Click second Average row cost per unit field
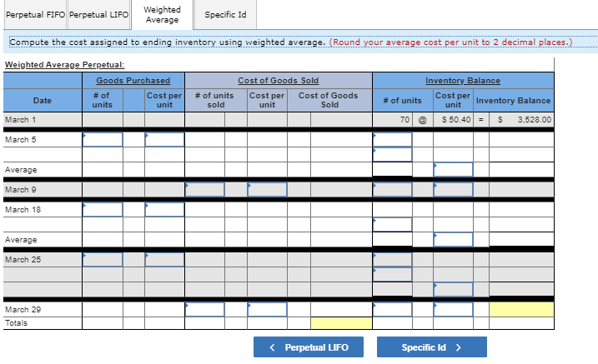598x364 pixels. [x=453, y=240]
